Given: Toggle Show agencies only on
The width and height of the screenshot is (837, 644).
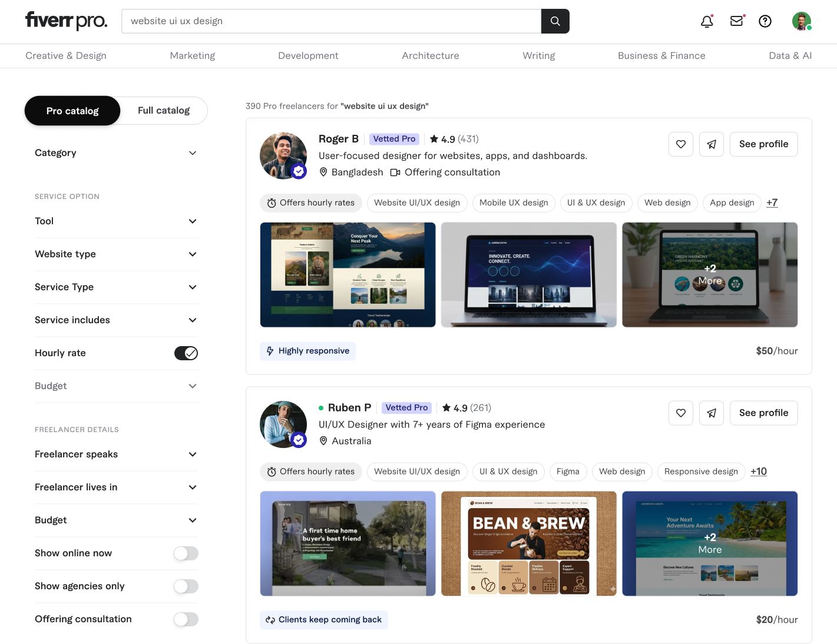Looking at the screenshot, I should point(186,586).
